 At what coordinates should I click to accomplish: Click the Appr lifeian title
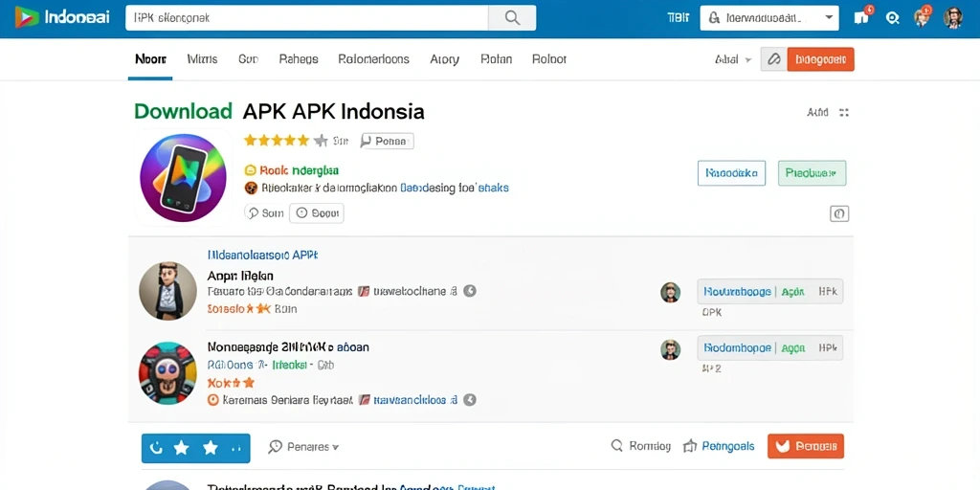[x=240, y=276]
